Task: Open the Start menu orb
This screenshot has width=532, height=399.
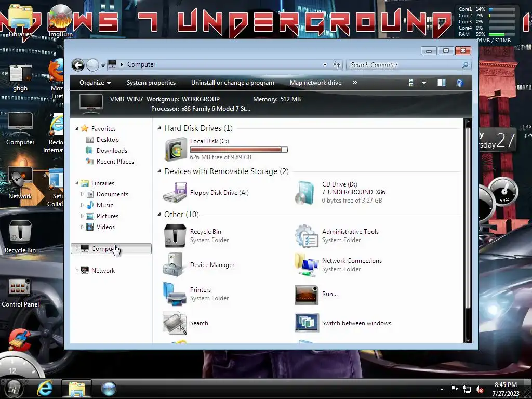Action: coord(14,389)
